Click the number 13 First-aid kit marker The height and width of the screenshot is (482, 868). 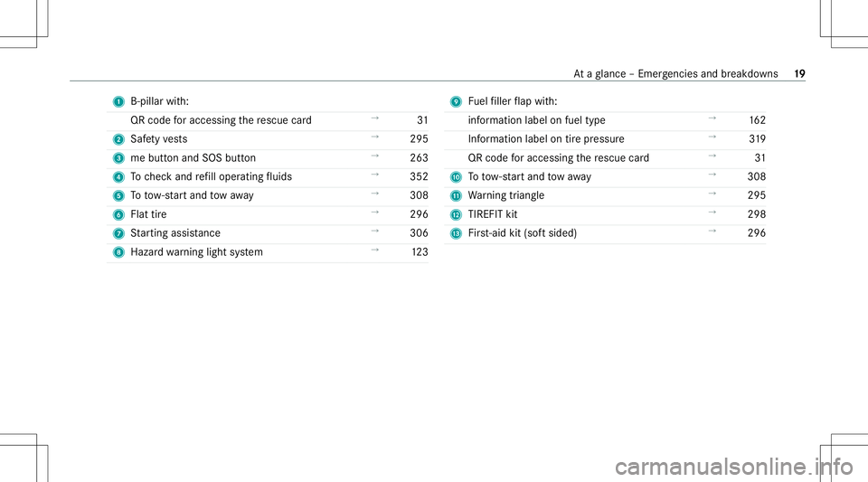pos(456,233)
